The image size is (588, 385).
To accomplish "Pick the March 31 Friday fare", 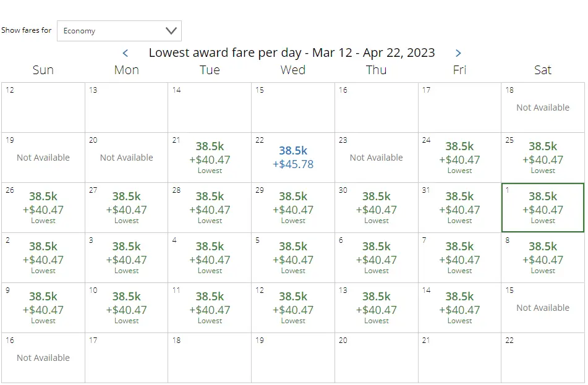I will [459, 208].
